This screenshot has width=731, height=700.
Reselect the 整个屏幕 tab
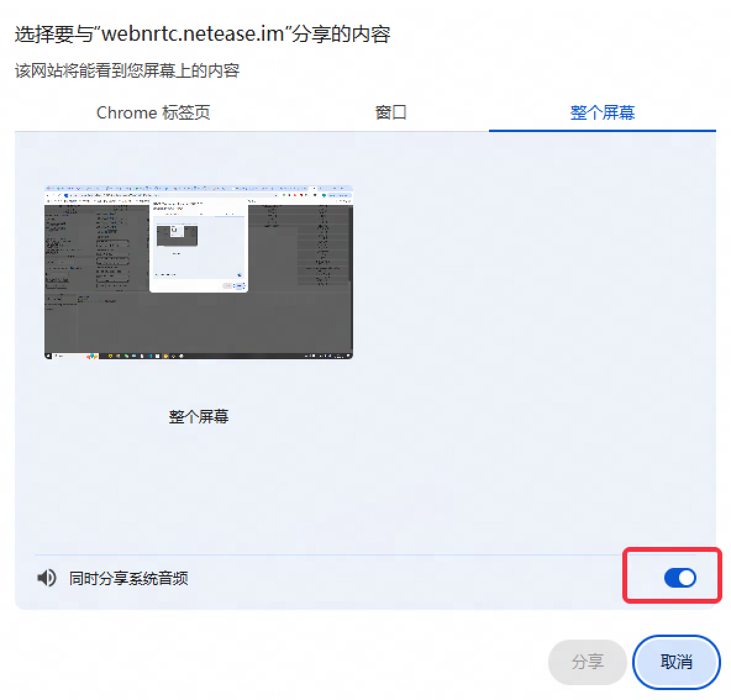click(602, 112)
